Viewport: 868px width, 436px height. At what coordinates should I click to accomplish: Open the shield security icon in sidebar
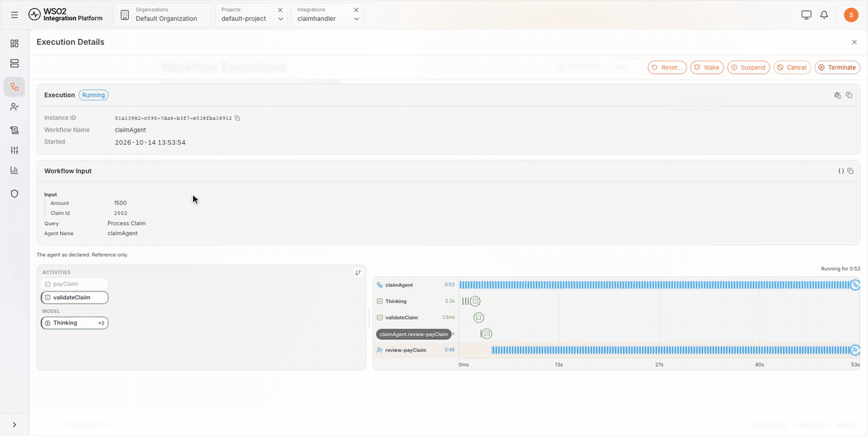coord(14,194)
